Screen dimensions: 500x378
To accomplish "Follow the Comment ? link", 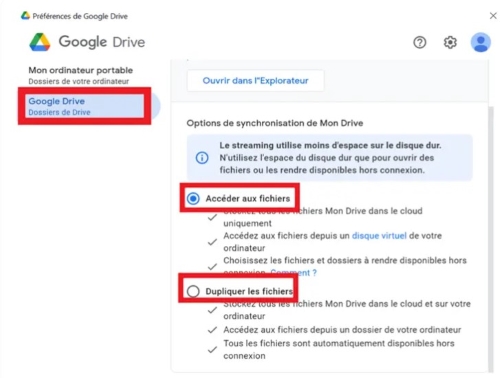I will 293,273.
